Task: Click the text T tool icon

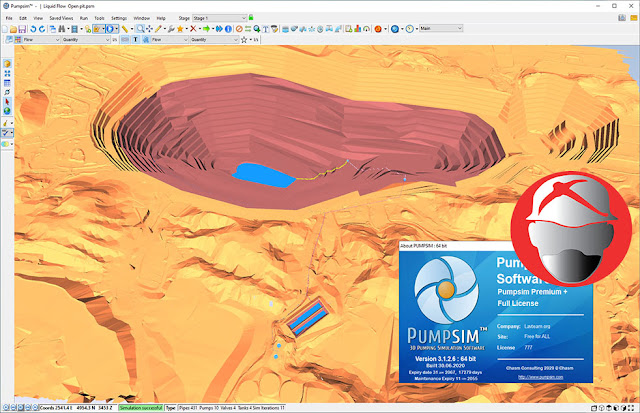Action: click(266, 29)
